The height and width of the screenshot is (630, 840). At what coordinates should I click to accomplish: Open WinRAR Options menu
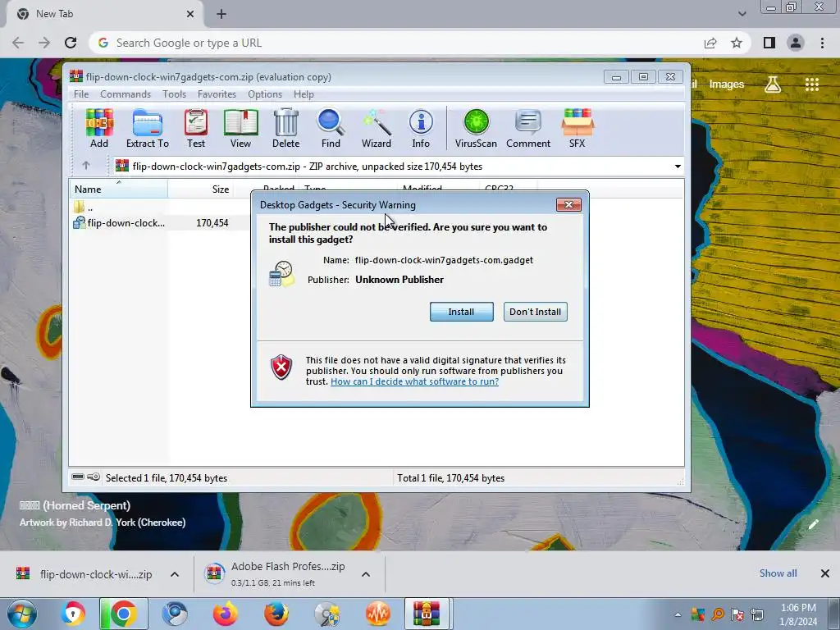pyautogui.click(x=265, y=94)
